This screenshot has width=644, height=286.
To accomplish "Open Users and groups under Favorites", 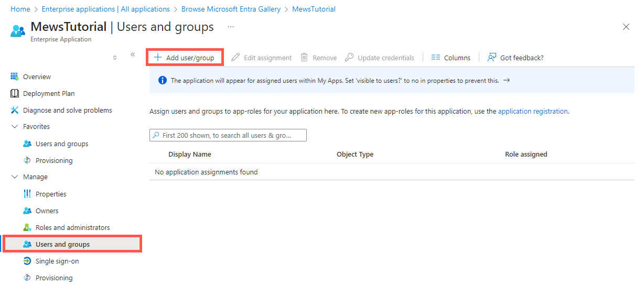I will 62,144.
